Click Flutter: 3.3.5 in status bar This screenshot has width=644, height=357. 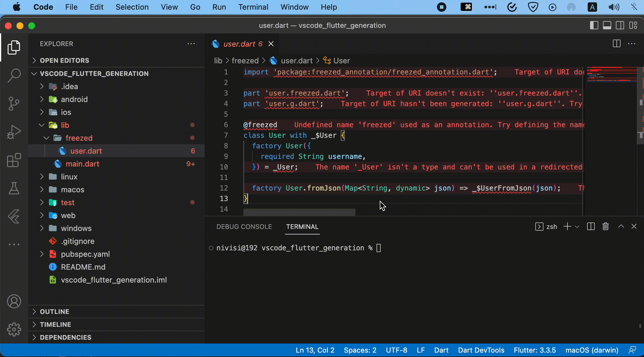[535, 350]
